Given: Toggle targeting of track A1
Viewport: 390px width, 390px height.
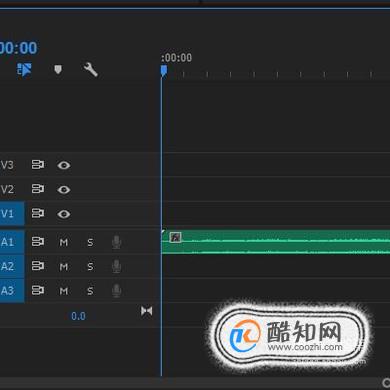Looking at the screenshot, I should (12, 242).
